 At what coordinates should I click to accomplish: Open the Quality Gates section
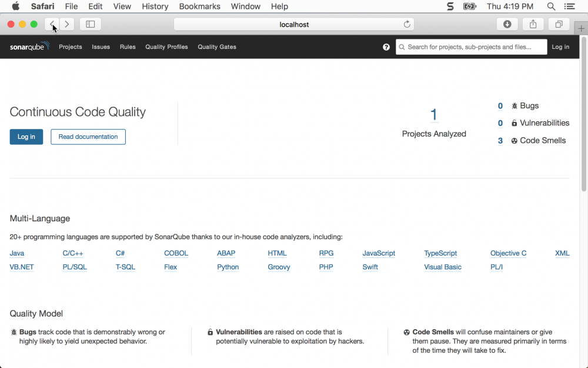(x=216, y=47)
